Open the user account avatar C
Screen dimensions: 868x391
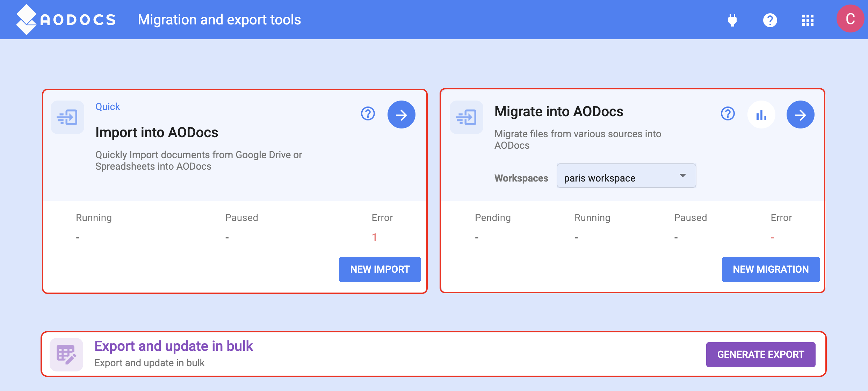850,19
